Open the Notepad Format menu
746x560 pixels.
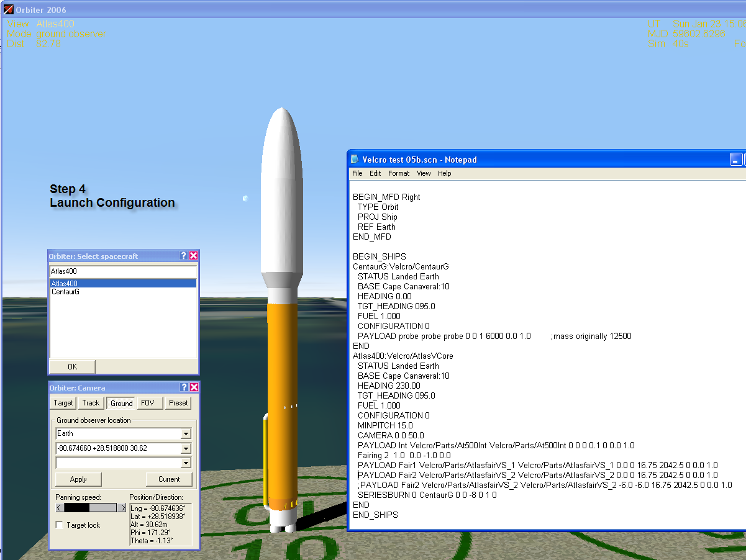(399, 173)
